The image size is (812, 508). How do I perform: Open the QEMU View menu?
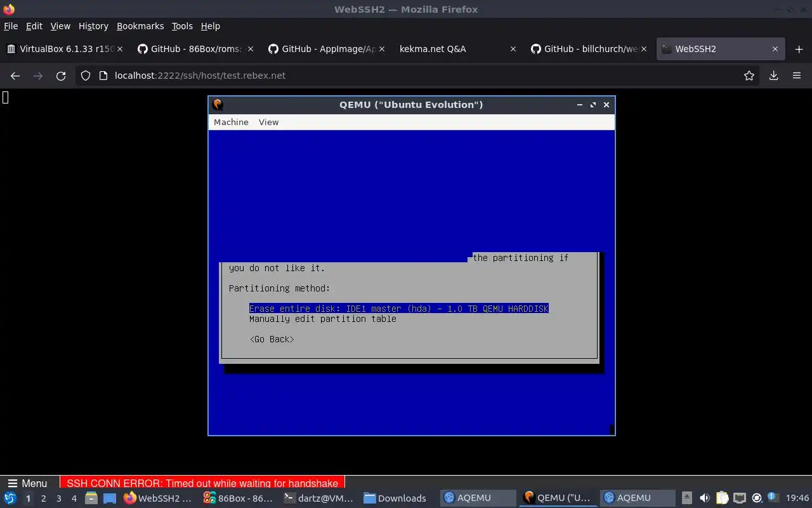[x=268, y=122]
